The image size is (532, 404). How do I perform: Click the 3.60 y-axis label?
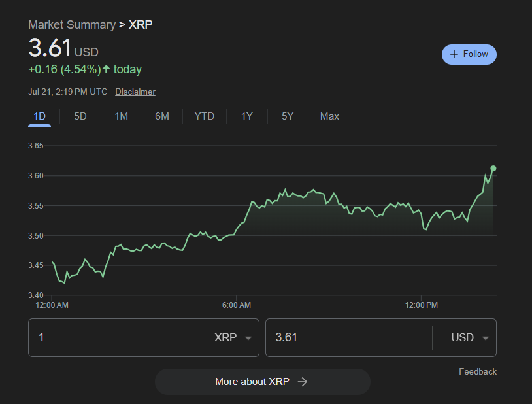tap(36, 175)
